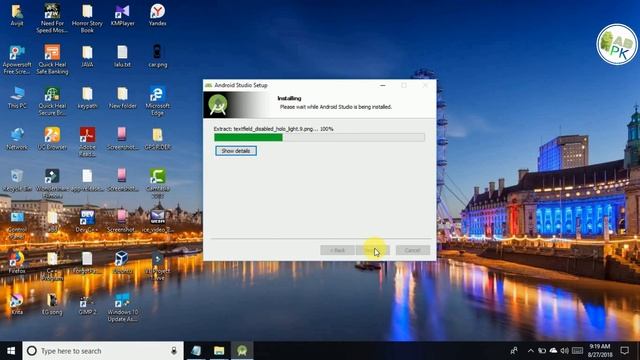Viewport: 640px width, 360px height.
Task: Select the Network desktop icon
Action: point(17,139)
